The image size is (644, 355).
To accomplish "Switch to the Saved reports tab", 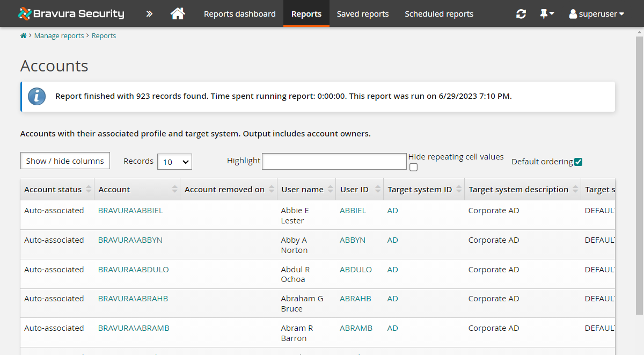I will 363,13.
